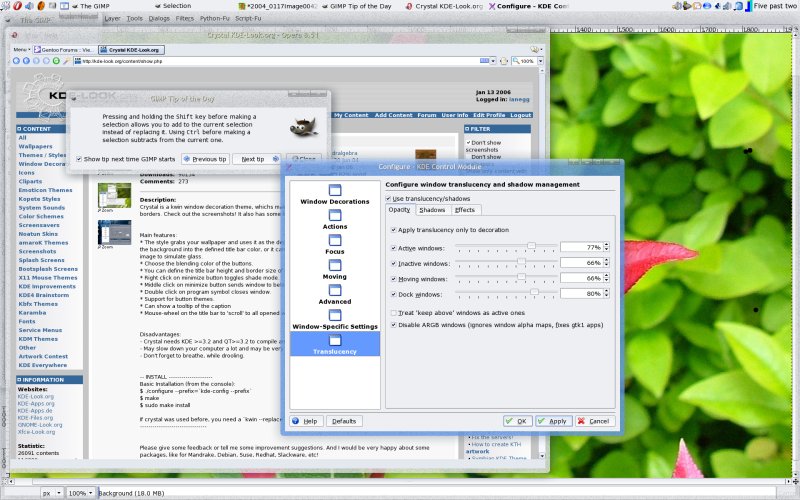The image size is (800, 500).
Task: Click the Help button in Configure dialog
Action: tap(306, 421)
